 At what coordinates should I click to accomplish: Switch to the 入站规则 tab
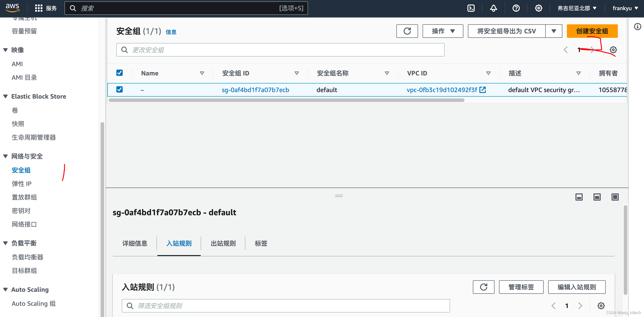[x=179, y=243]
